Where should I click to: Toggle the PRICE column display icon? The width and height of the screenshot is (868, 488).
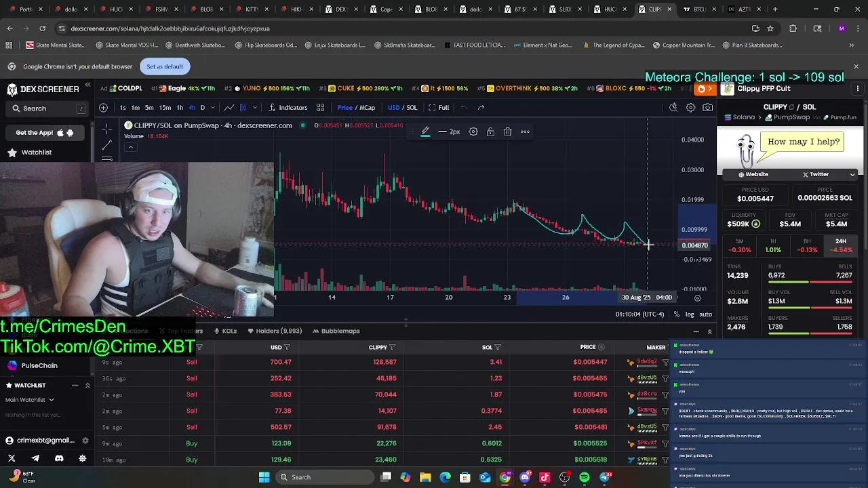pyautogui.click(x=601, y=347)
